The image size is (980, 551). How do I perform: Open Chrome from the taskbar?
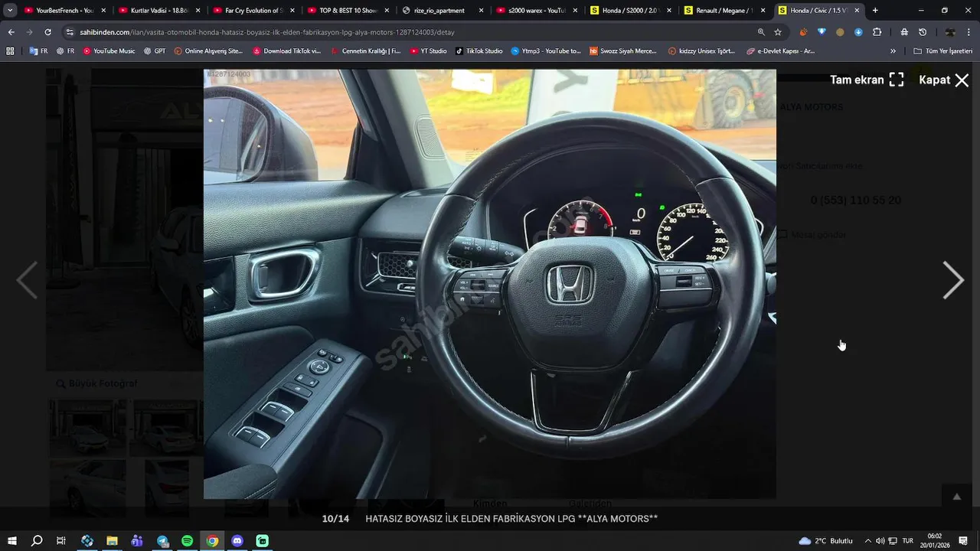212,540
